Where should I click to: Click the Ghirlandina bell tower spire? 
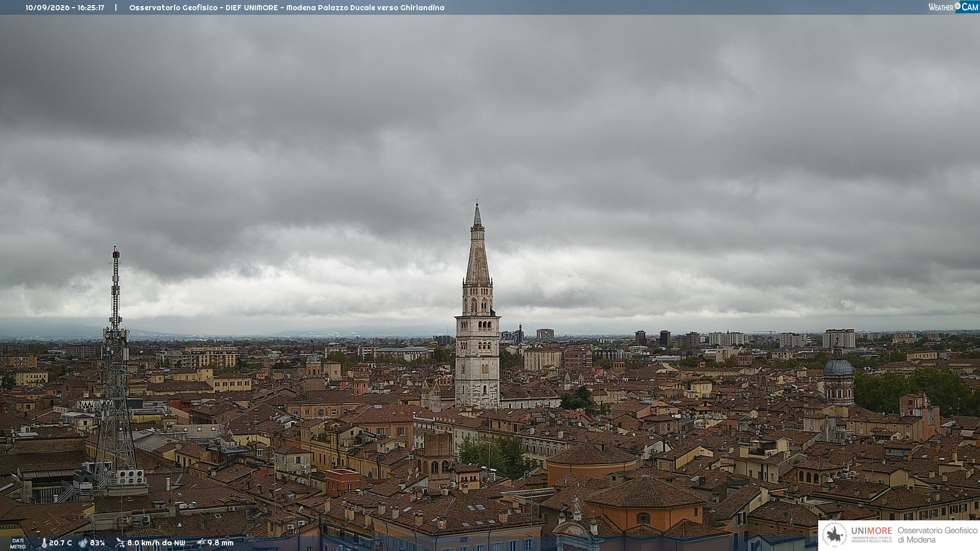click(477, 245)
